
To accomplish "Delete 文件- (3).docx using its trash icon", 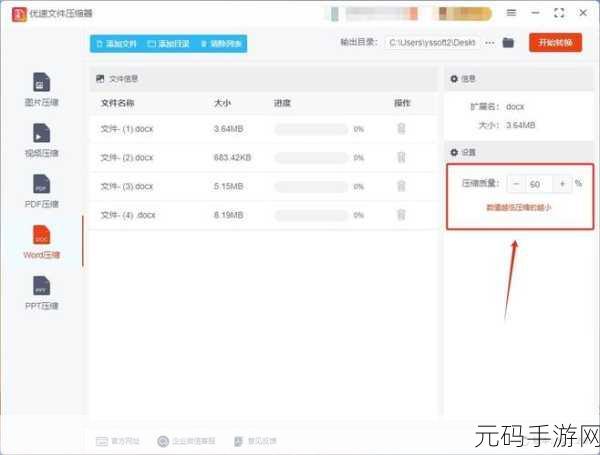I will pyautogui.click(x=401, y=186).
